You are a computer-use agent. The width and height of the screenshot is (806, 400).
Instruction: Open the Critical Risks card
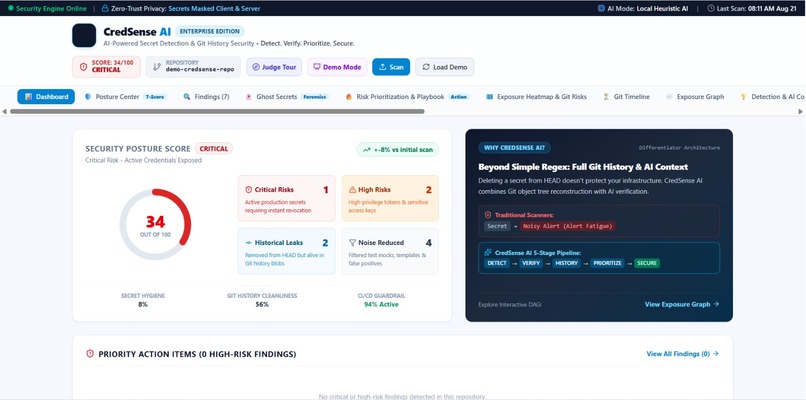[286, 198]
